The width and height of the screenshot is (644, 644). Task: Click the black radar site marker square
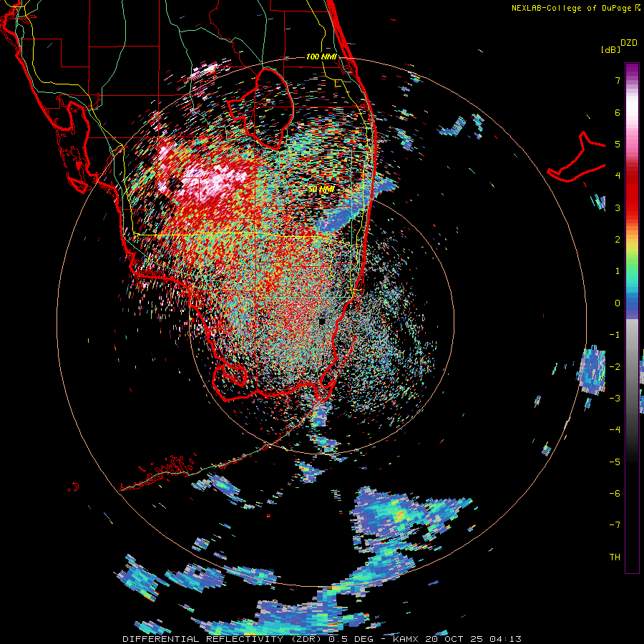coord(322,321)
